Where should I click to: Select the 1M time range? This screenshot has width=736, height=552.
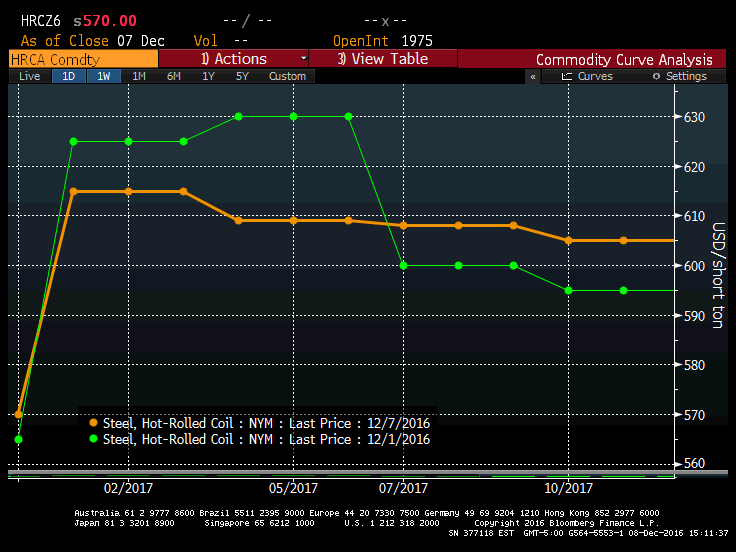(139, 76)
